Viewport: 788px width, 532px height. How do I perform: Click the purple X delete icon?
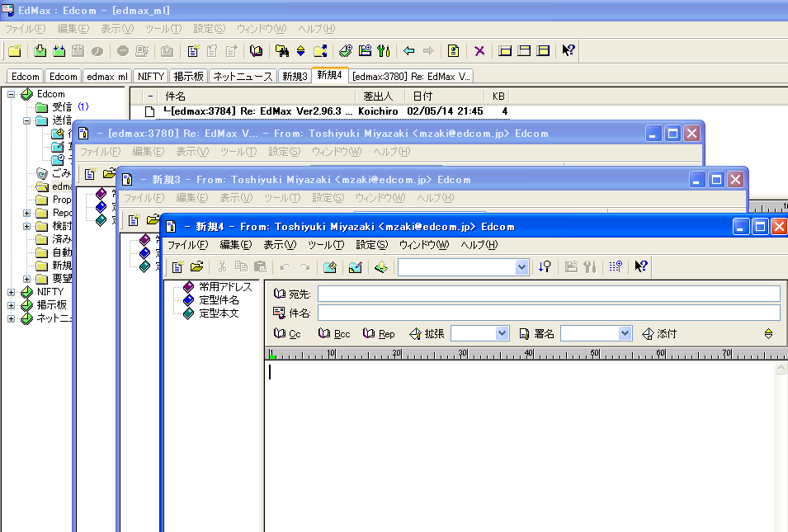479,51
